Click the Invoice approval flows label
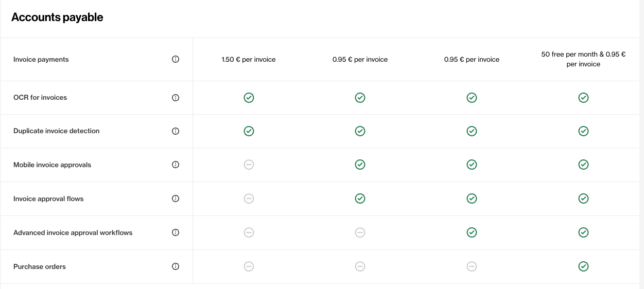Viewport: 644px width, 289px height. pyautogui.click(x=48, y=199)
